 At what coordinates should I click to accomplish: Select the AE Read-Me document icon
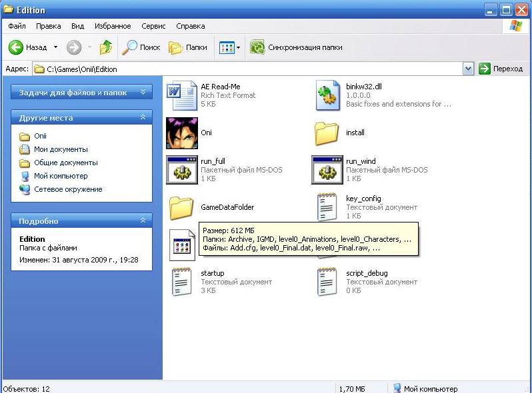click(181, 95)
